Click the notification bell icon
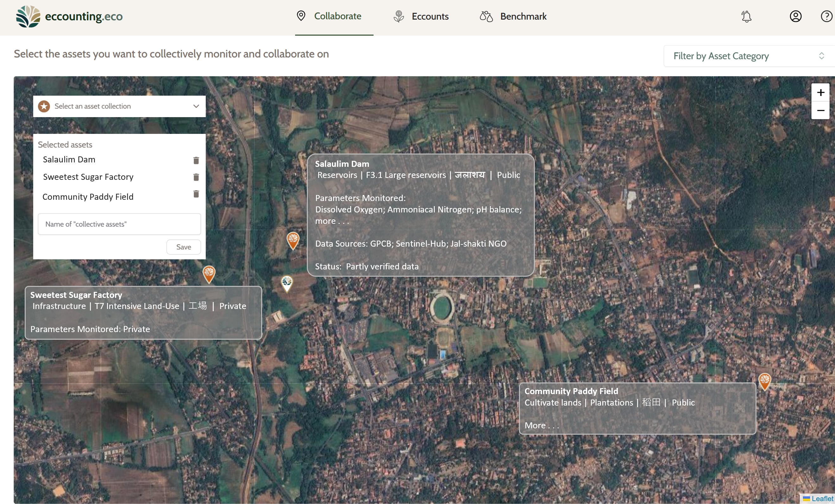Screen dimensions: 835x504 pyautogui.click(x=746, y=16)
